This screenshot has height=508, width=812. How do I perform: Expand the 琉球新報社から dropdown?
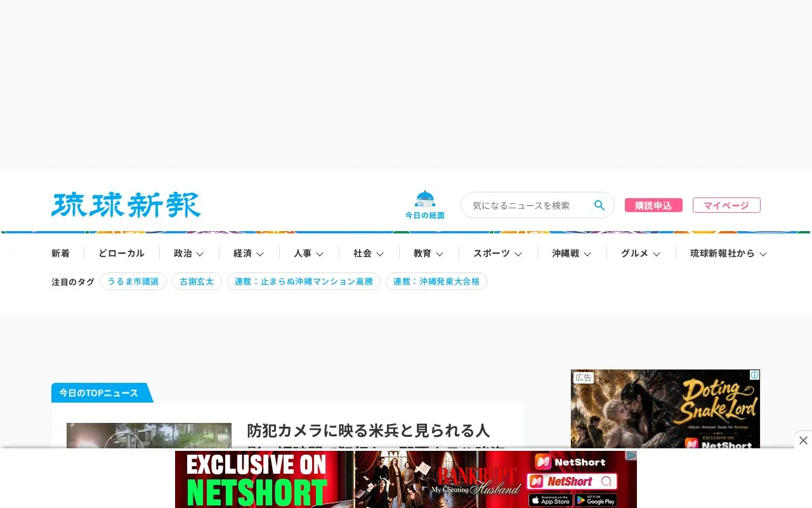click(728, 253)
